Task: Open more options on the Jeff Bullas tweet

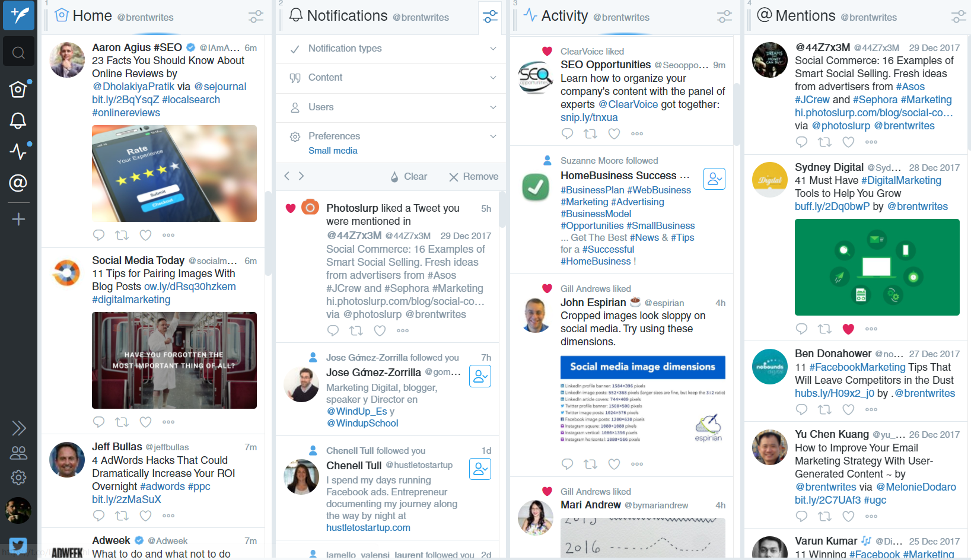Action: (x=168, y=516)
